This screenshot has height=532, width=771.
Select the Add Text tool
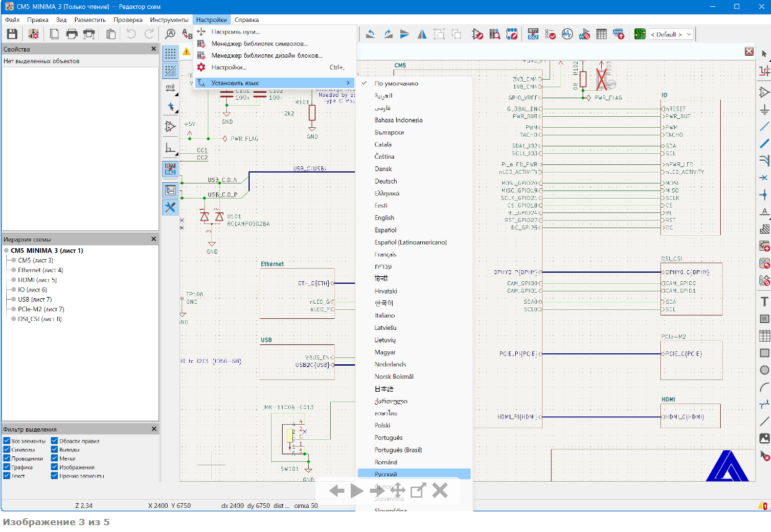[764, 301]
